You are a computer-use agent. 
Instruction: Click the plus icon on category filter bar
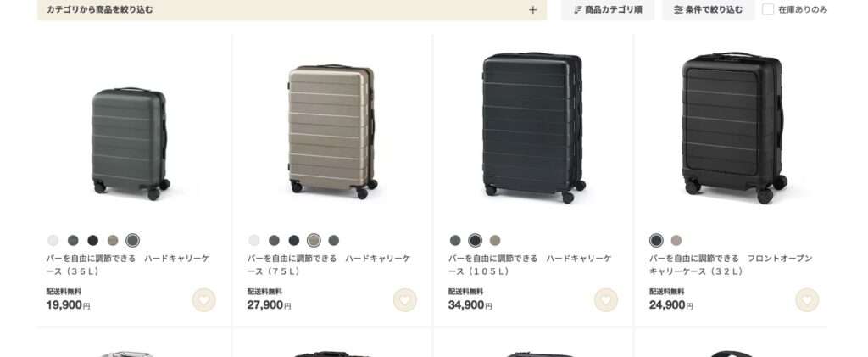(532, 9)
